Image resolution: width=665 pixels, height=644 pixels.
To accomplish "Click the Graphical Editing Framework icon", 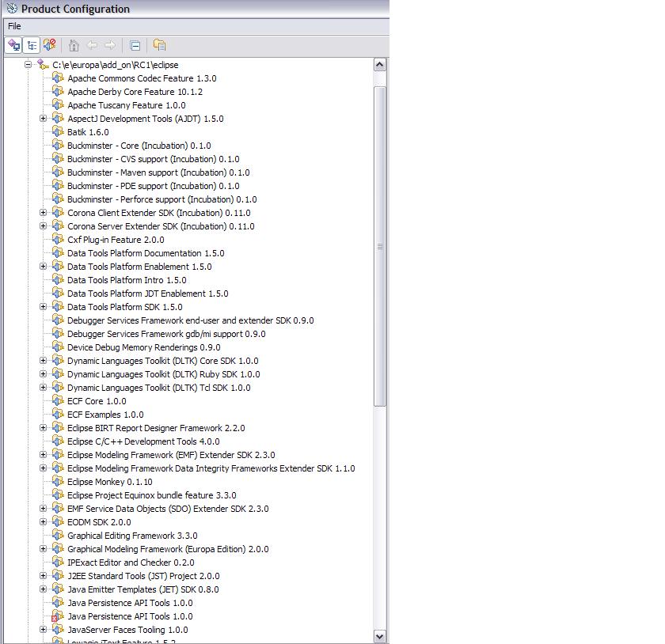I will pos(58,536).
